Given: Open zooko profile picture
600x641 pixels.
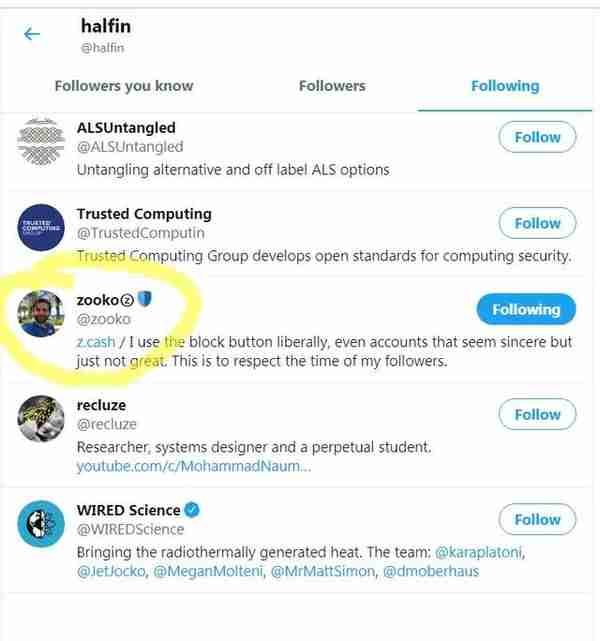Looking at the screenshot, I should pyautogui.click(x=41, y=314).
